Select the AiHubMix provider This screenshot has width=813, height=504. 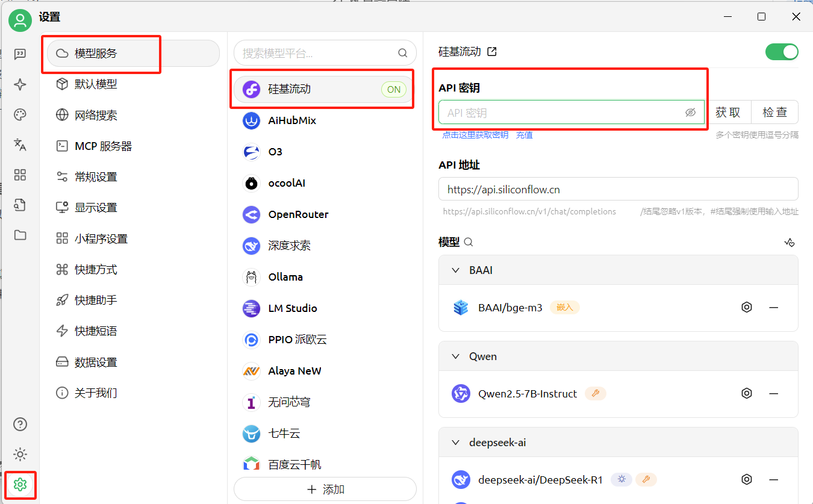pyautogui.click(x=324, y=120)
